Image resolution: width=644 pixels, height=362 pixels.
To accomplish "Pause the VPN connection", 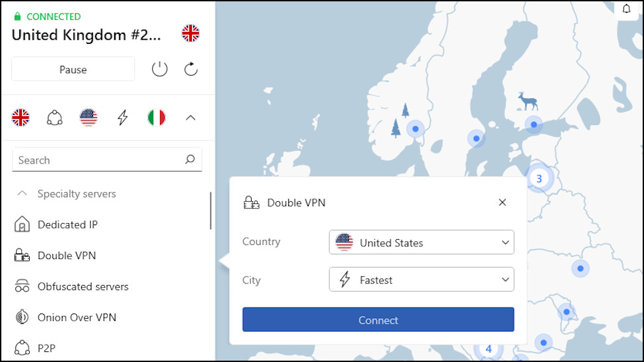I will pyautogui.click(x=73, y=69).
